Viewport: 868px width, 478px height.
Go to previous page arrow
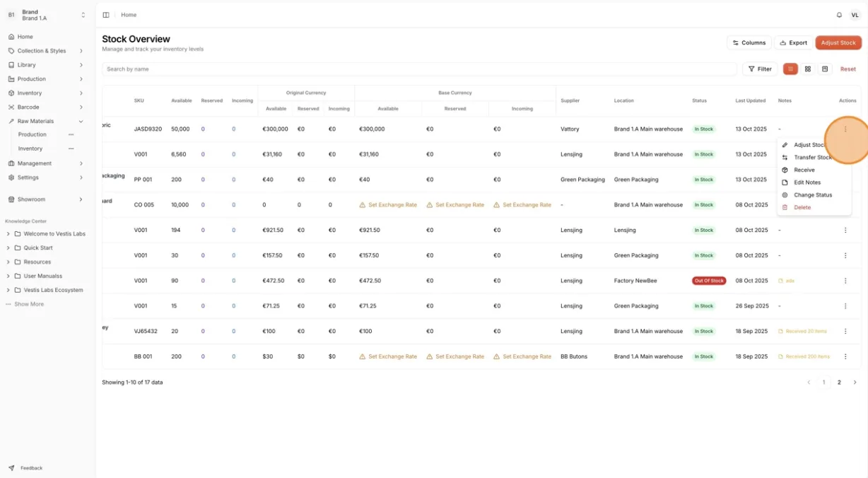point(809,383)
